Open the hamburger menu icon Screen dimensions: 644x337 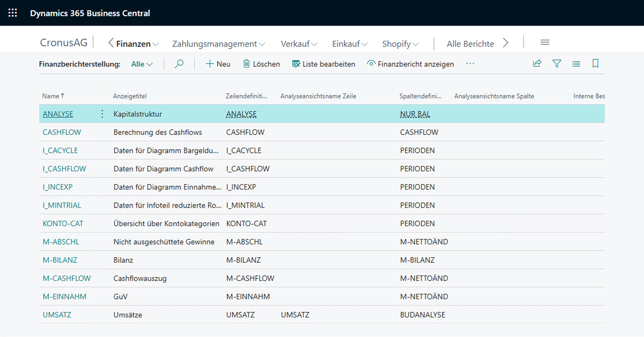545,42
